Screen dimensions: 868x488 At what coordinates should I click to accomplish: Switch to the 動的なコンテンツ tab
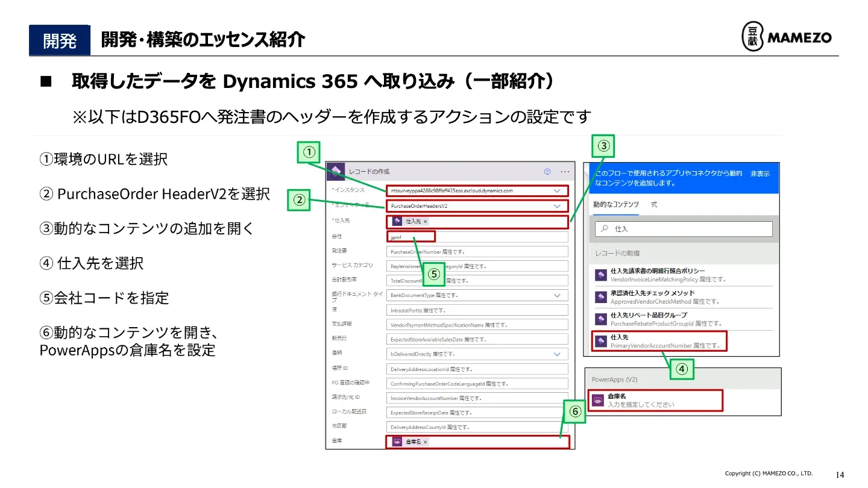click(615, 205)
